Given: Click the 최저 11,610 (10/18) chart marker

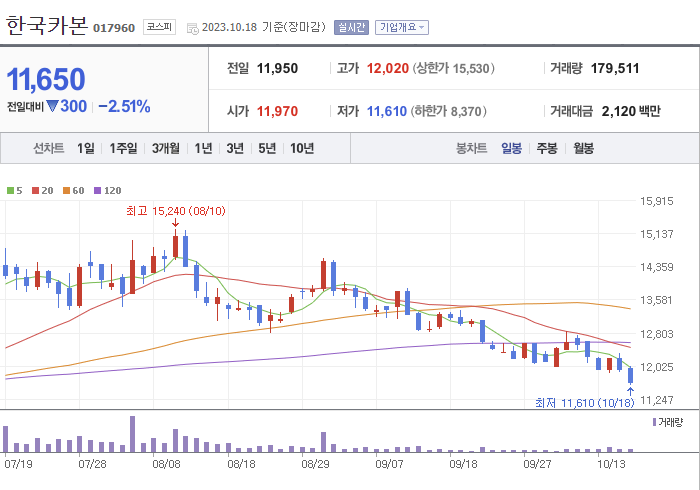Looking at the screenshot, I should click(x=585, y=403).
